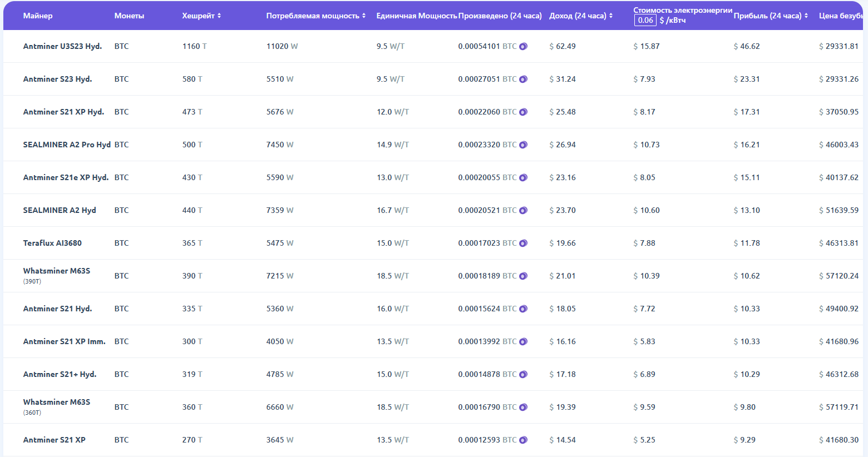Select produced amount 0.00054101 BTC

point(487,46)
